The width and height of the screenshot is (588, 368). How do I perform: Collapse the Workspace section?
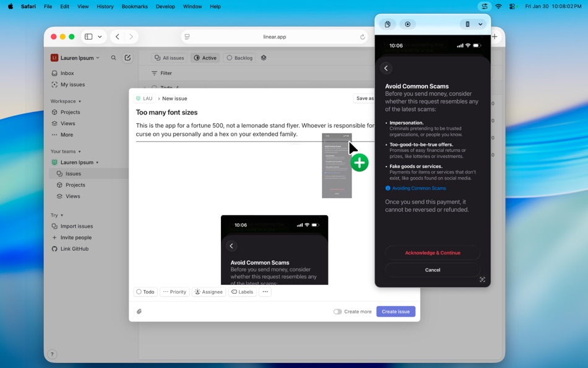[66, 102]
